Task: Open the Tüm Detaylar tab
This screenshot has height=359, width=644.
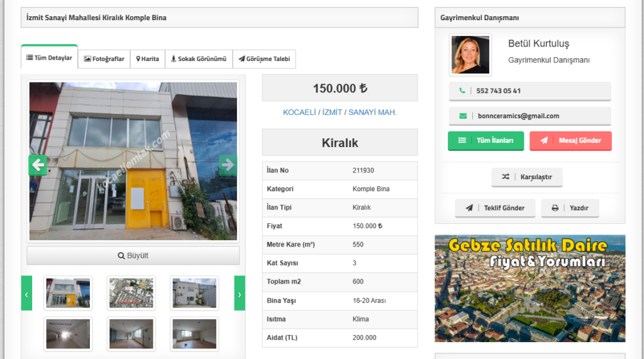Action: [x=49, y=58]
